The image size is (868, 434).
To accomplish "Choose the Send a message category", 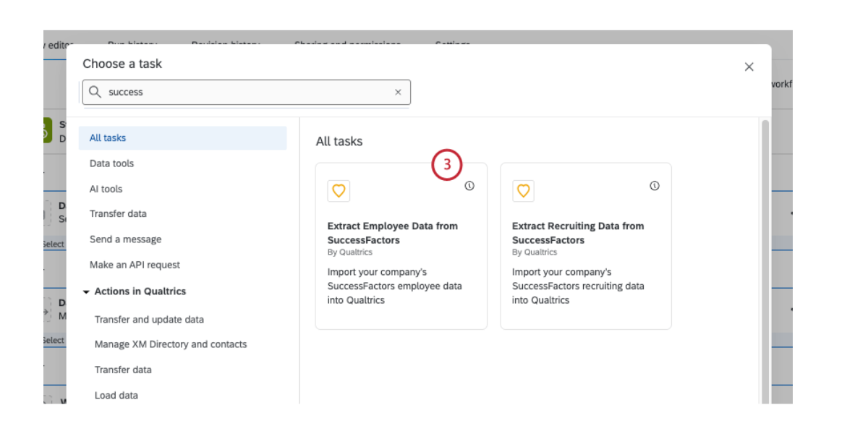I will click(126, 239).
